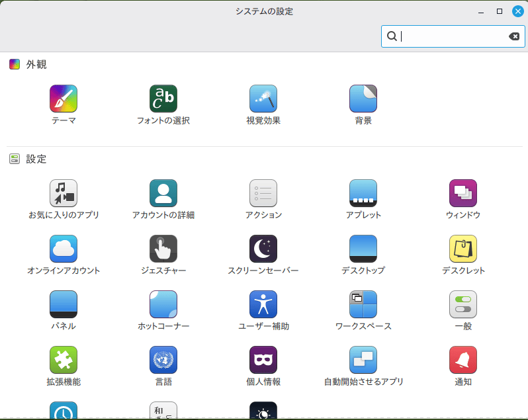Click the magnifier icon in search box
Viewport: 528px width, 420px height.
click(392, 36)
